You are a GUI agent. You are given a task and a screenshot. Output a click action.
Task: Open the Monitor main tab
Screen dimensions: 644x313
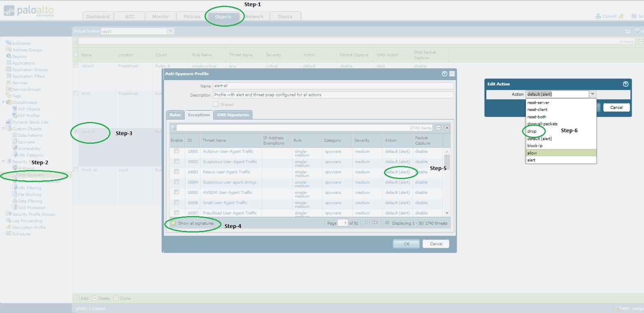[x=161, y=16]
